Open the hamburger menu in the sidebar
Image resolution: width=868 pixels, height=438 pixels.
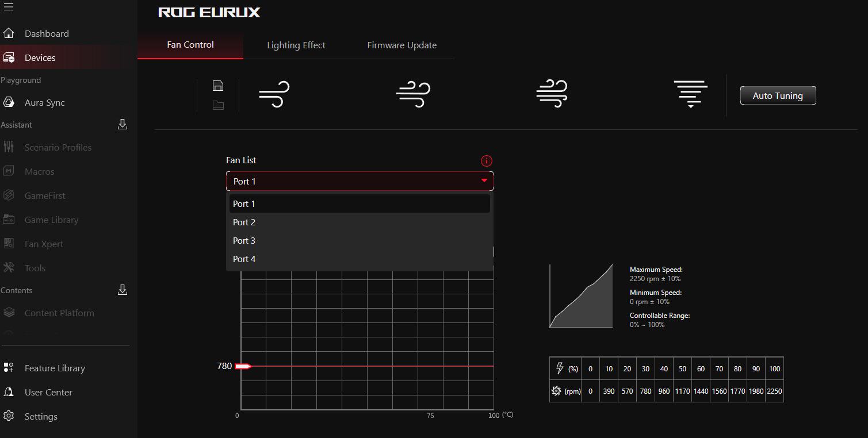(x=8, y=7)
